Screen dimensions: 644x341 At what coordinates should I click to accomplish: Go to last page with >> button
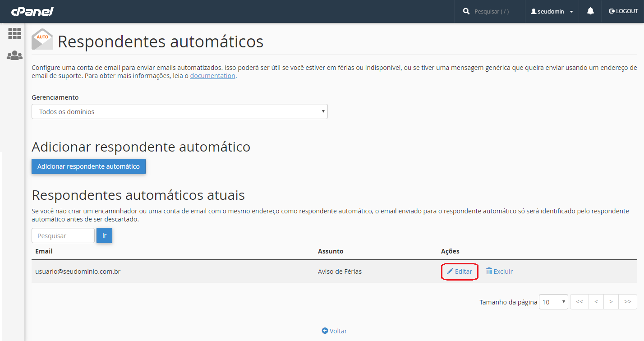pos(628,302)
